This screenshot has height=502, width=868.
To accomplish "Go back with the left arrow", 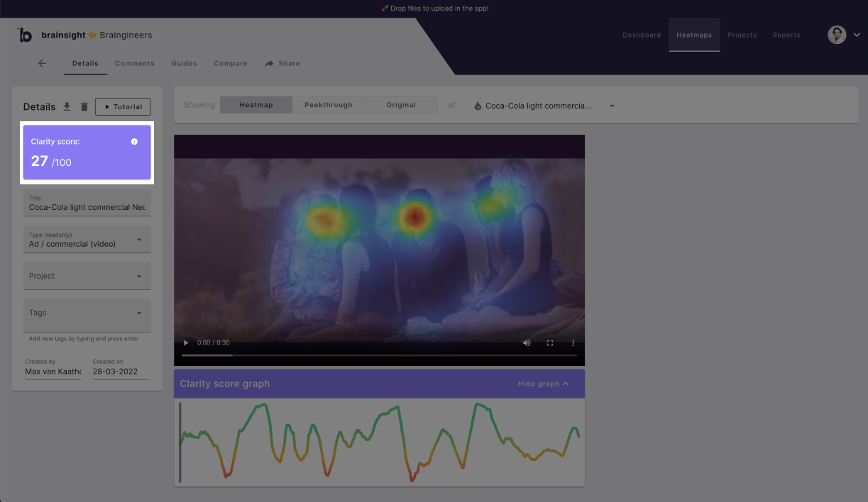I will click(x=42, y=63).
